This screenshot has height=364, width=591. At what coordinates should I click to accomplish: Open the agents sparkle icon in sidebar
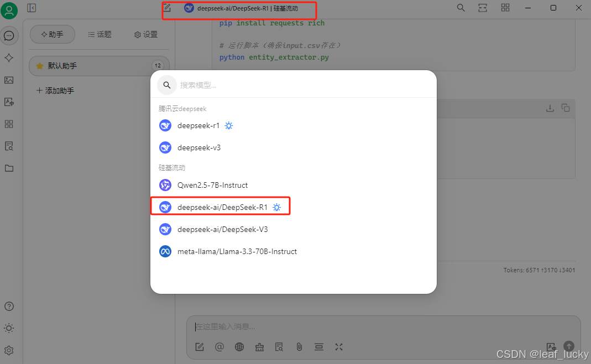coord(9,57)
